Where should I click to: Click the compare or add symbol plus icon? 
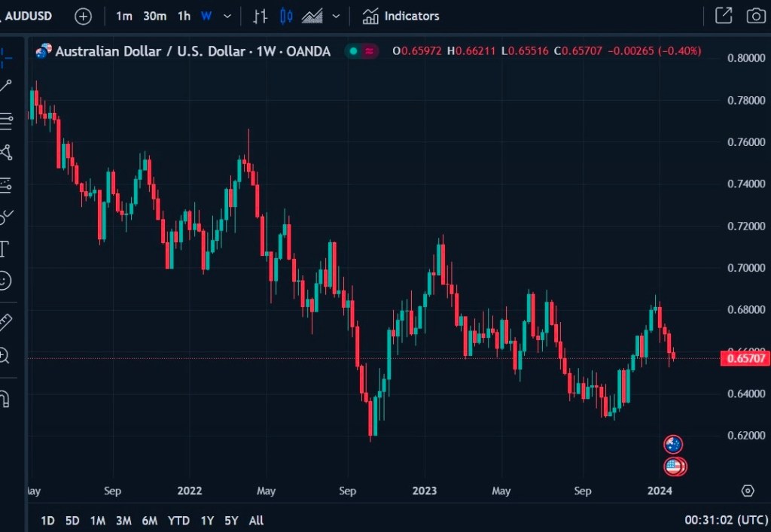pyautogui.click(x=83, y=16)
